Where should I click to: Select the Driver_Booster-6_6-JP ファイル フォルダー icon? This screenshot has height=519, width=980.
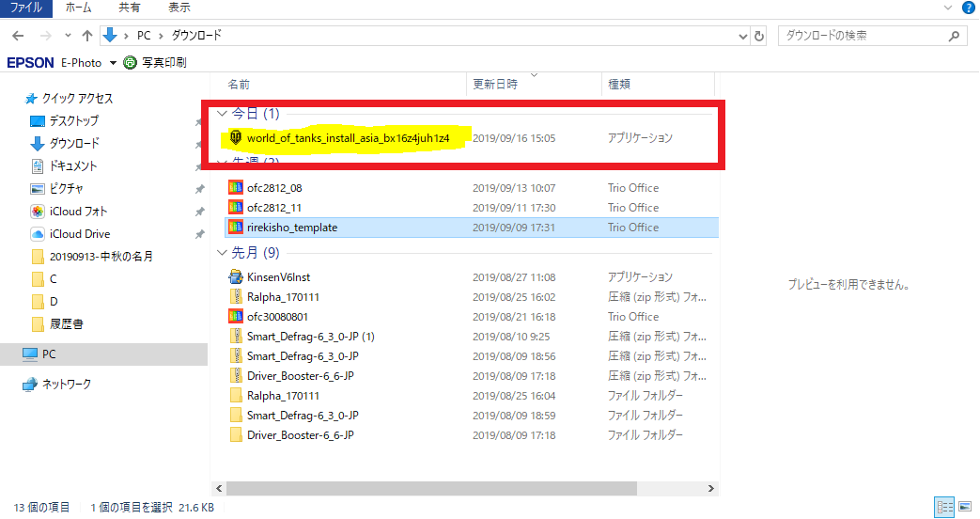(x=236, y=435)
